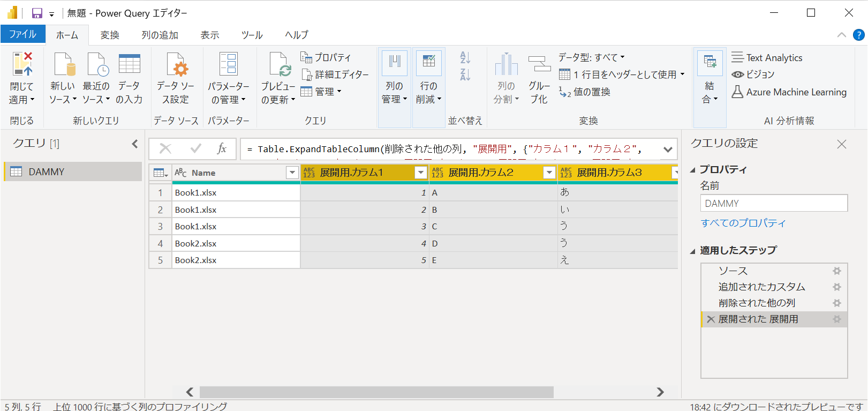
Task: Click the horizontal scrollbar thumb
Action: coord(376,392)
